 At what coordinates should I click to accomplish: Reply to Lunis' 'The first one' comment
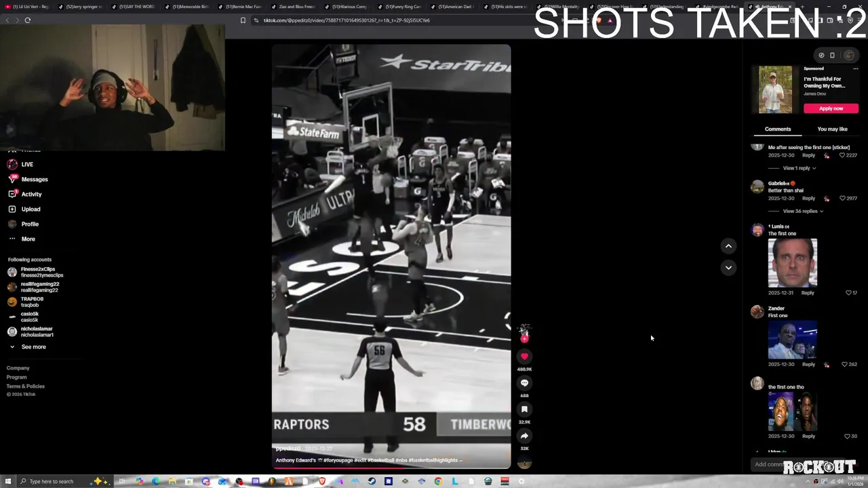[808, 293]
